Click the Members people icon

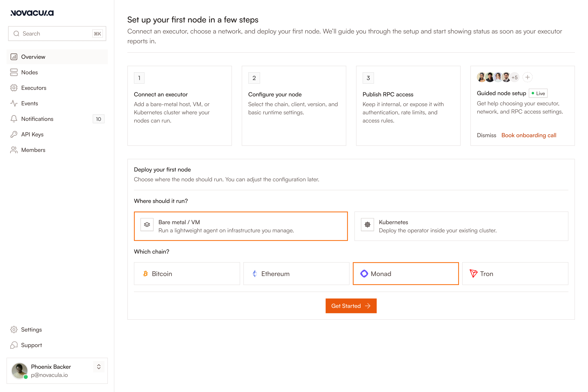[x=14, y=150]
